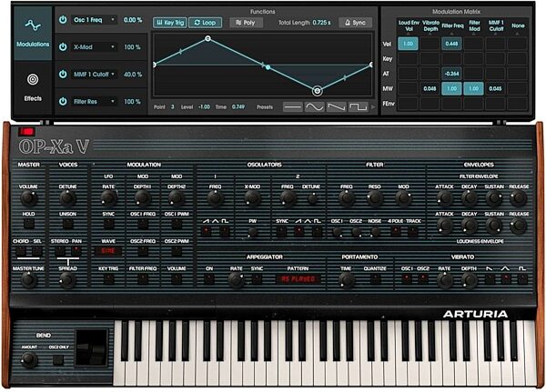Open the LFO Wave SINE display
Screen dimensions: 546x392
point(108,251)
